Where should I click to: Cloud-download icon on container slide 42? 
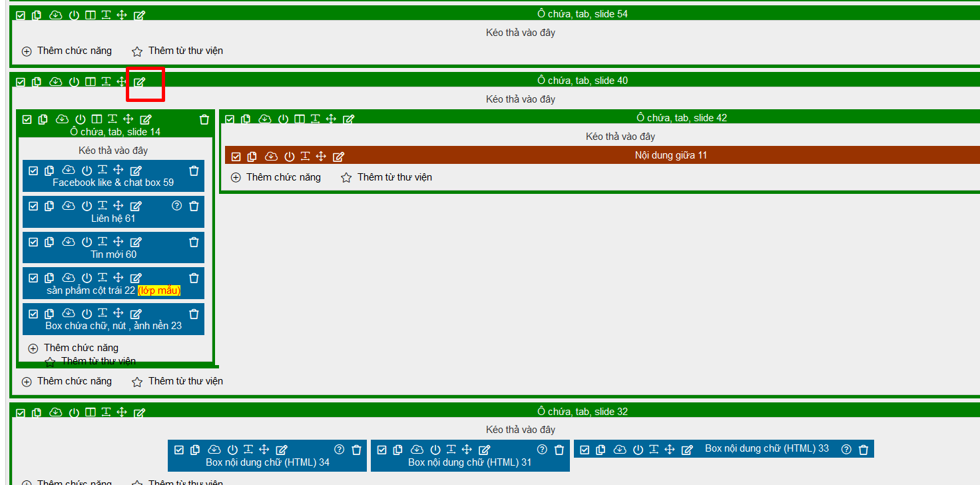coord(265,119)
